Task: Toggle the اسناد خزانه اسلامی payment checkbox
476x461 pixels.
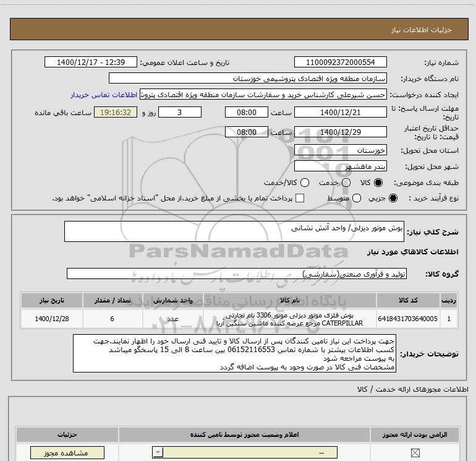Action: 300,198
